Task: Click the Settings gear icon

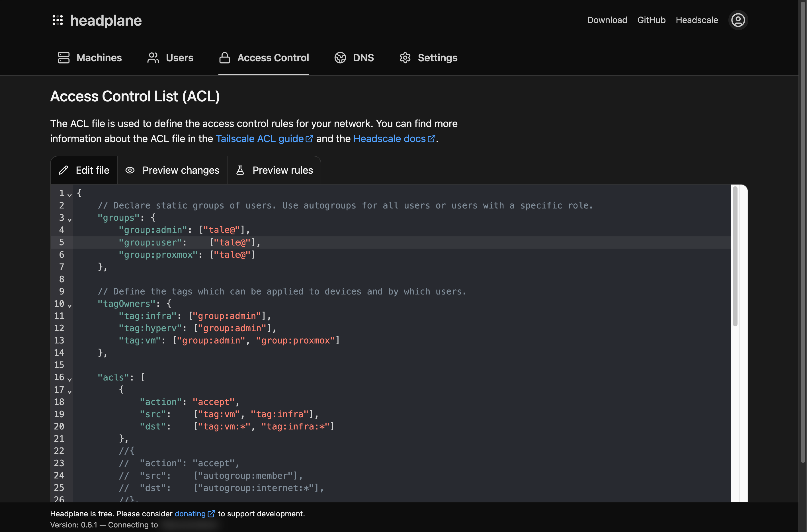Action: point(405,58)
